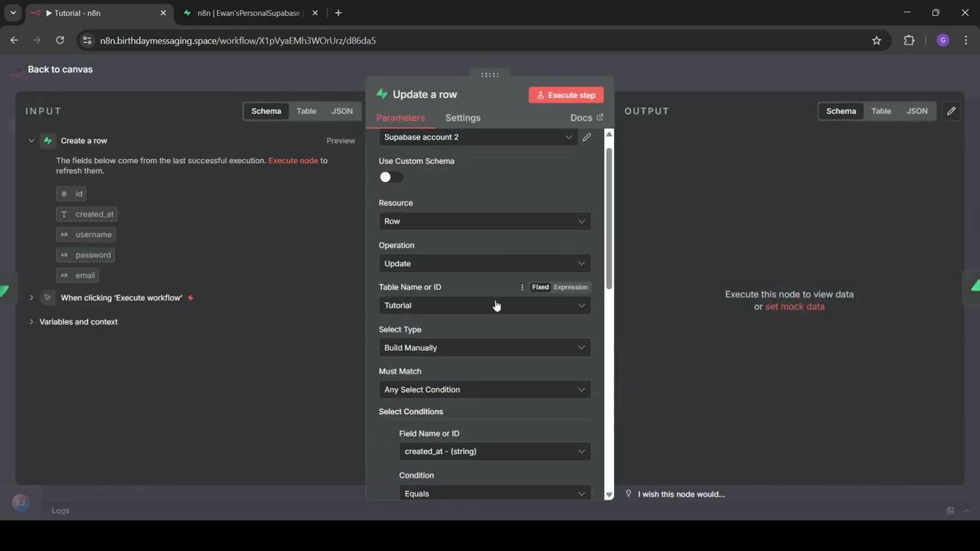This screenshot has width=980, height=551.
Task: Open a new browser tab
Action: tap(338, 13)
